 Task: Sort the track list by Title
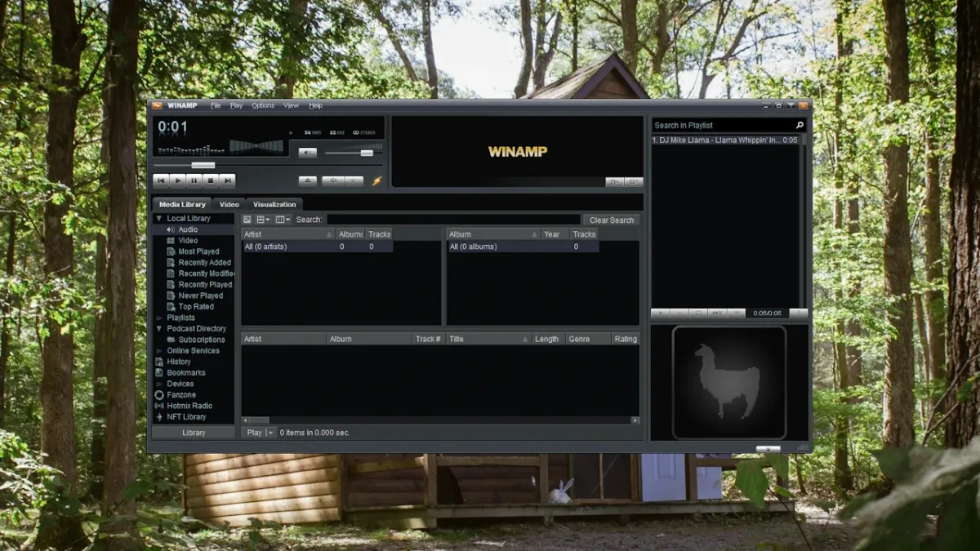pos(488,339)
